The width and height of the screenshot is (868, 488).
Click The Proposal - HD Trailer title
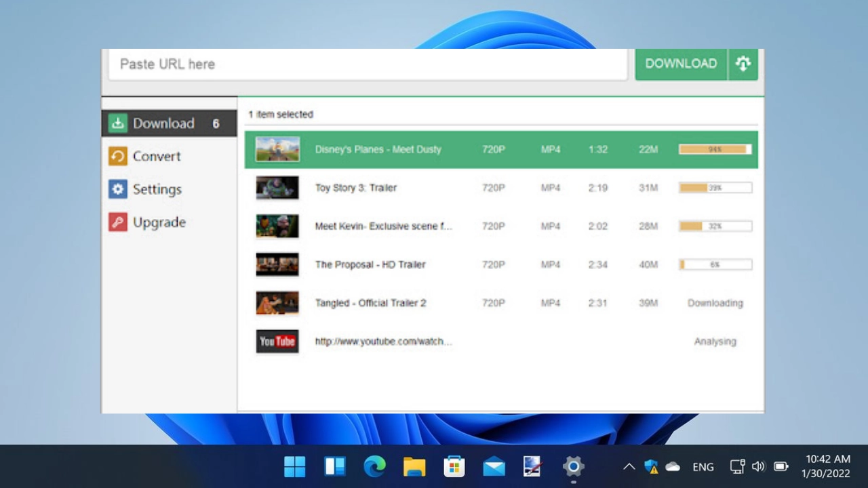(370, 264)
